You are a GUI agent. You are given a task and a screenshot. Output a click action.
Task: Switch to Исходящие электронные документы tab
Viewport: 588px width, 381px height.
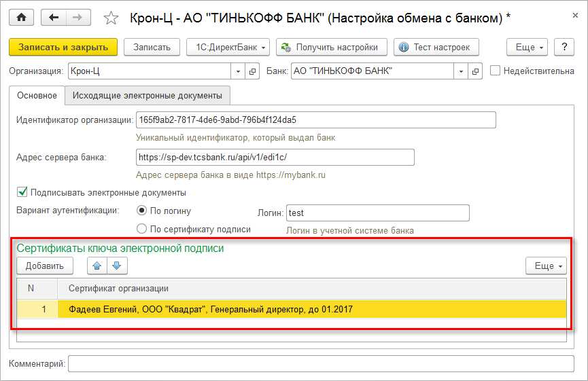pyautogui.click(x=148, y=96)
